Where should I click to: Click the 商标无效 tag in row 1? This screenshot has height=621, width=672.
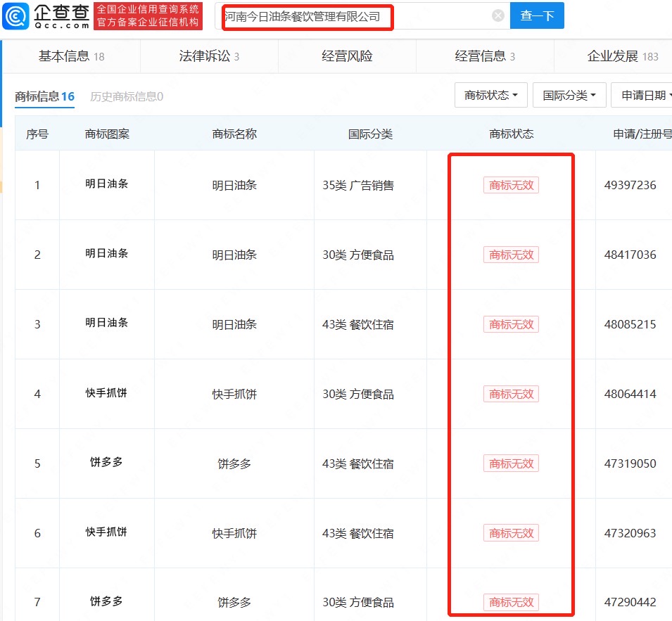click(x=512, y=185)
